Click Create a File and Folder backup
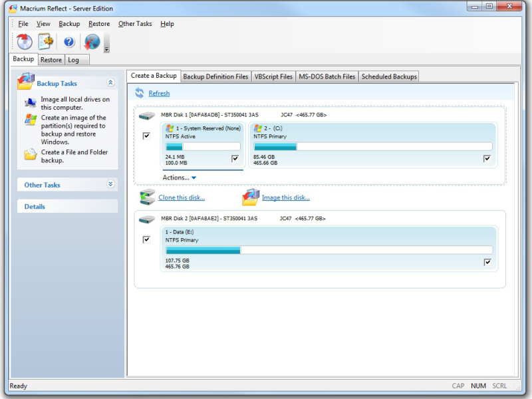The image size is (532, 399). tap(74, 156)
